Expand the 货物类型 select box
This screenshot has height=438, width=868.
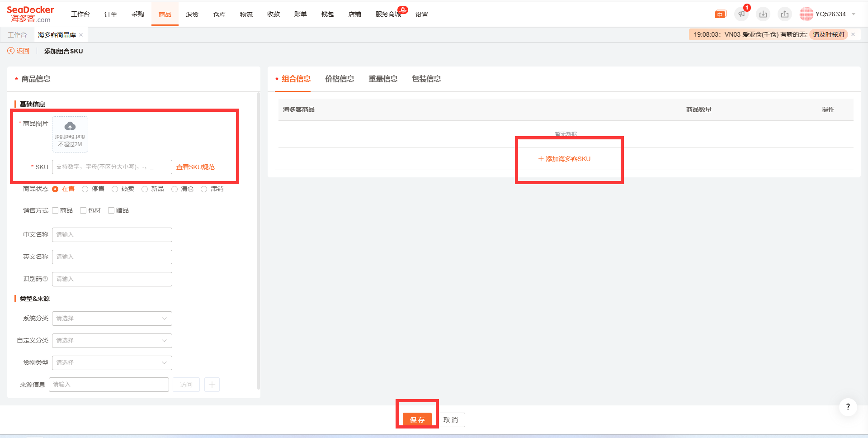click(112, 363)
